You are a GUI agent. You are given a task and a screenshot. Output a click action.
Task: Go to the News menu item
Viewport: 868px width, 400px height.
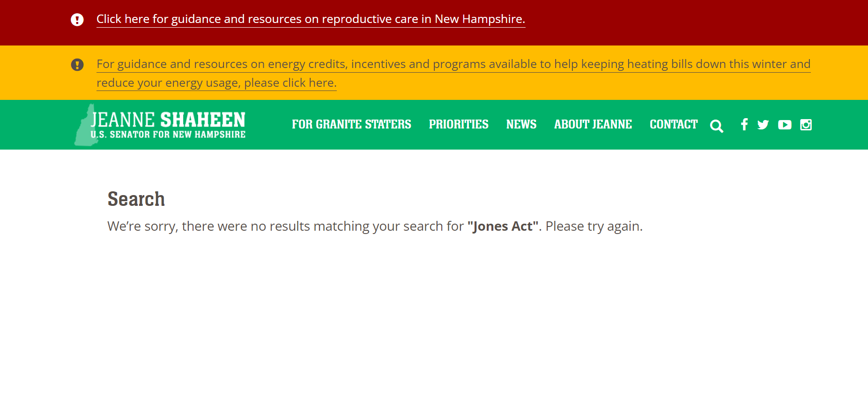[521, 125]
